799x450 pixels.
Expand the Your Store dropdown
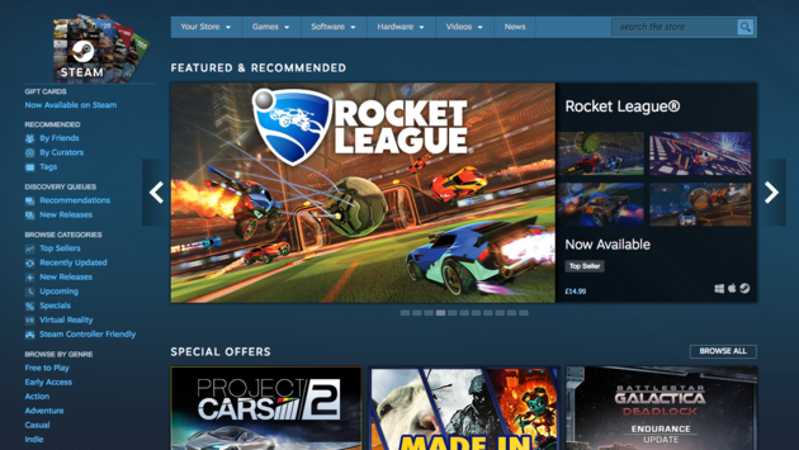pos(206,27)
